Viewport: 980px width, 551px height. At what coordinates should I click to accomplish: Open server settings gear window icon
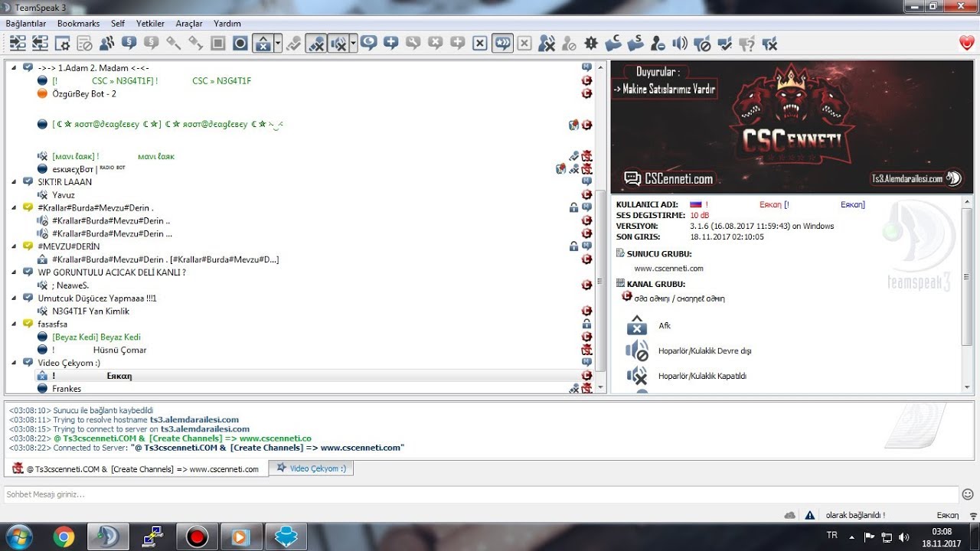click(62, 44)
